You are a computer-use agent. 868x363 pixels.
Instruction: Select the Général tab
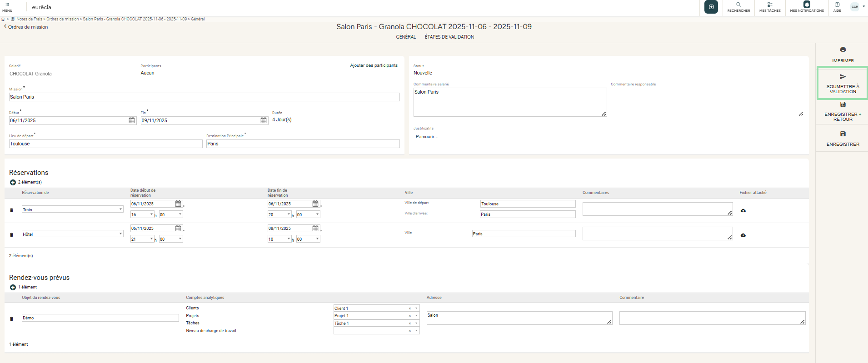pyautogui.click(x=405, y=37)
